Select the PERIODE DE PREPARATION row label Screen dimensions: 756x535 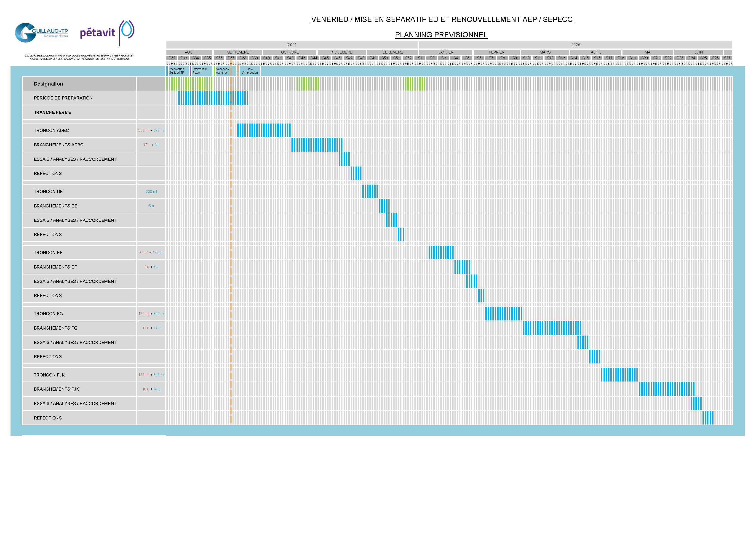63,98
